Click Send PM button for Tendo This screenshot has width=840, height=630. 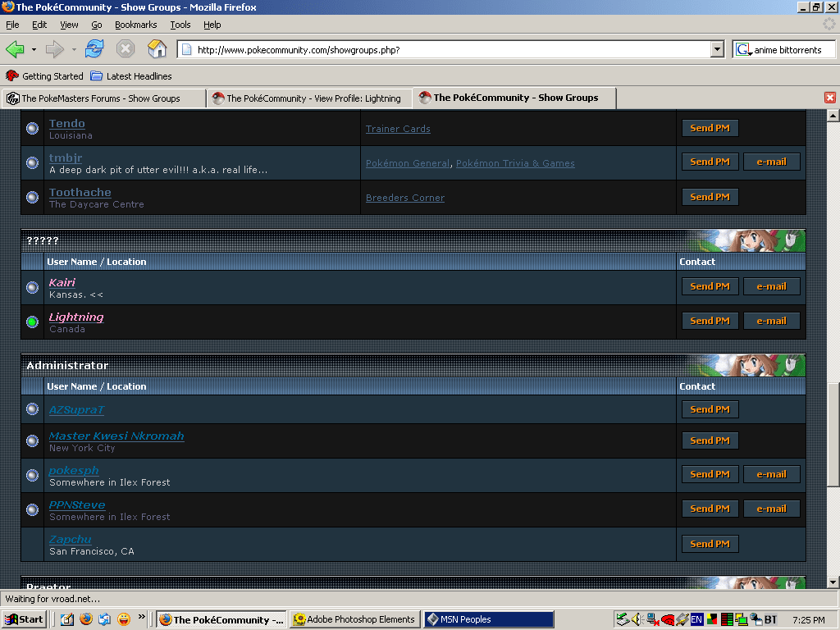tap(710, 128)
